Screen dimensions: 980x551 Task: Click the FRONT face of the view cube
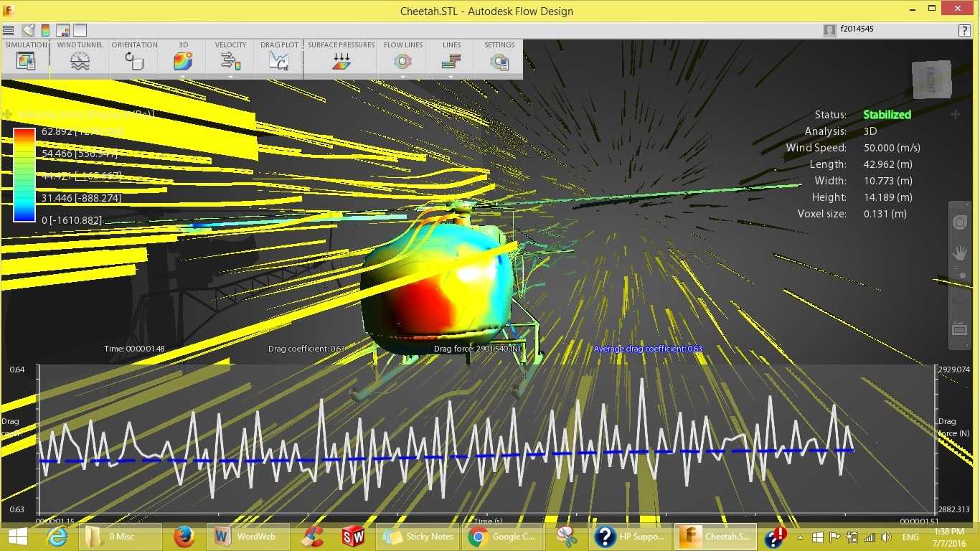click(x=931, y=79)
